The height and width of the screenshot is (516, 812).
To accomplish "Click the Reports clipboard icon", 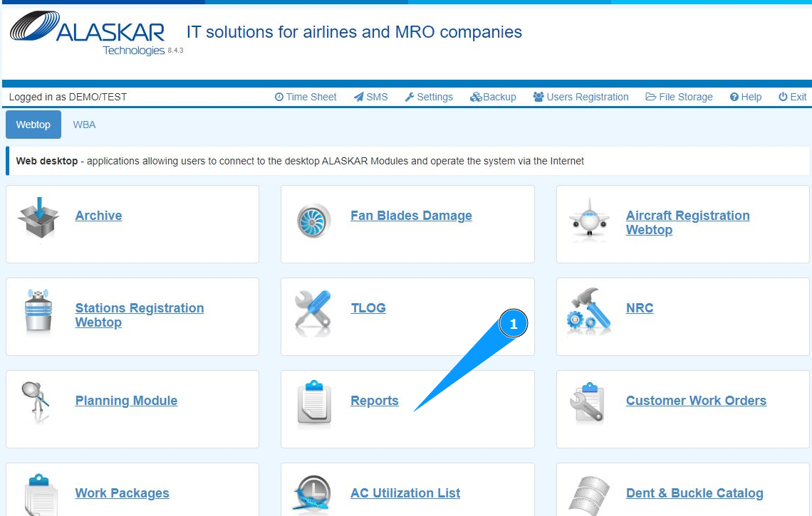I will click(x=314, y=403).
